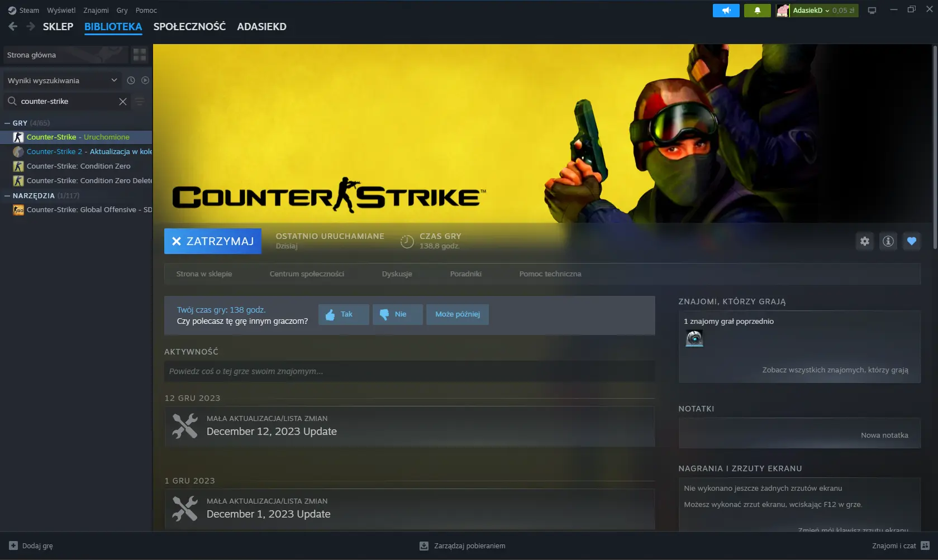Open Pomoc techniczna link

coord(550,274)
